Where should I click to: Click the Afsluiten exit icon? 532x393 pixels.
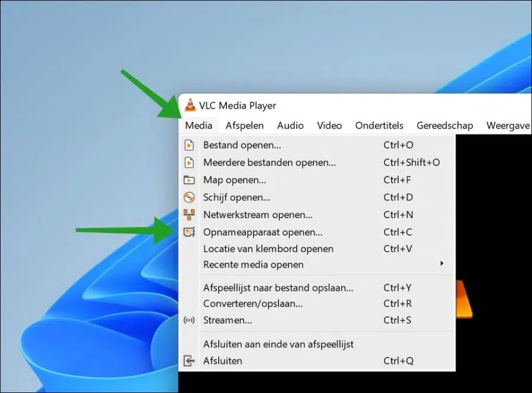pyautogui.click(x=189, y=360)
